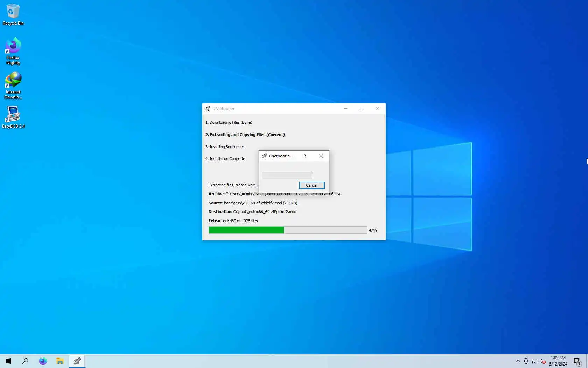The image size is (588, 368).
Task: Select the Firefox Nightly desktop shortcut
Action: coord(13,51)
